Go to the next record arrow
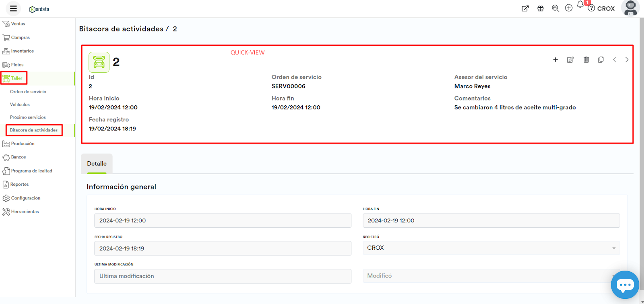The image size is (644, 304). [627, 60]
